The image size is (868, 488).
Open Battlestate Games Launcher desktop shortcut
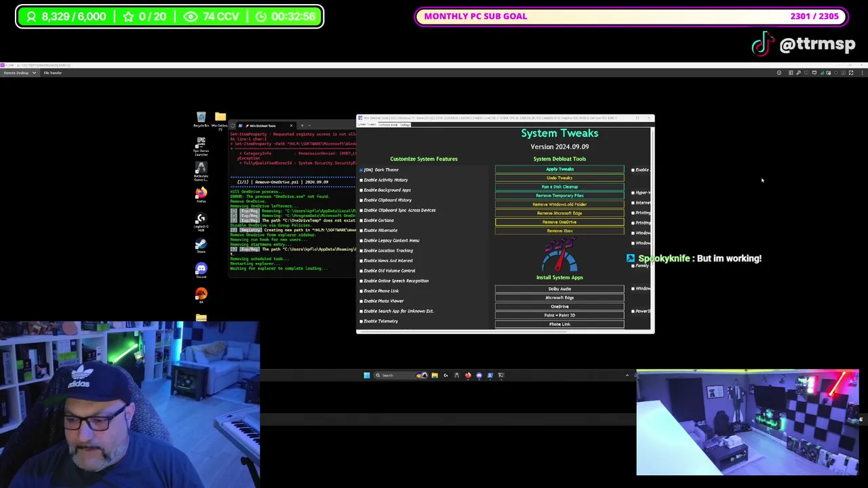coord(201,171)
